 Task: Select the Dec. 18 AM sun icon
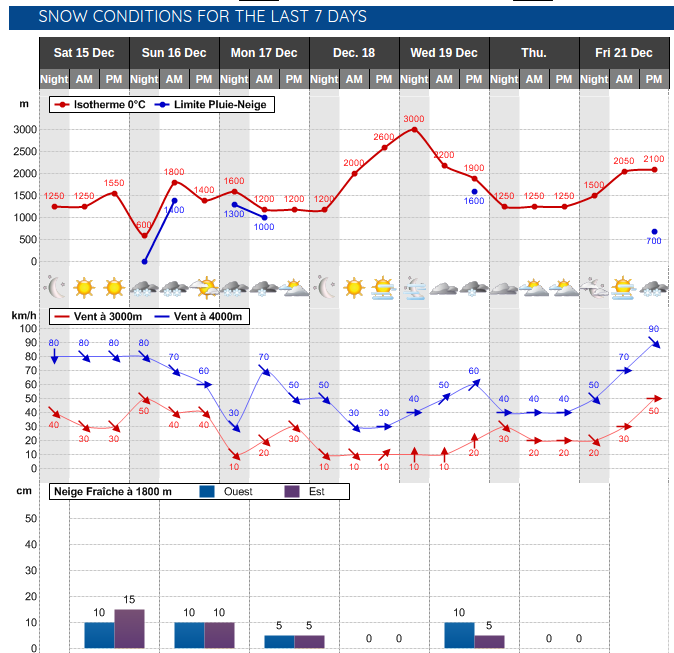[x=354, y=288]
